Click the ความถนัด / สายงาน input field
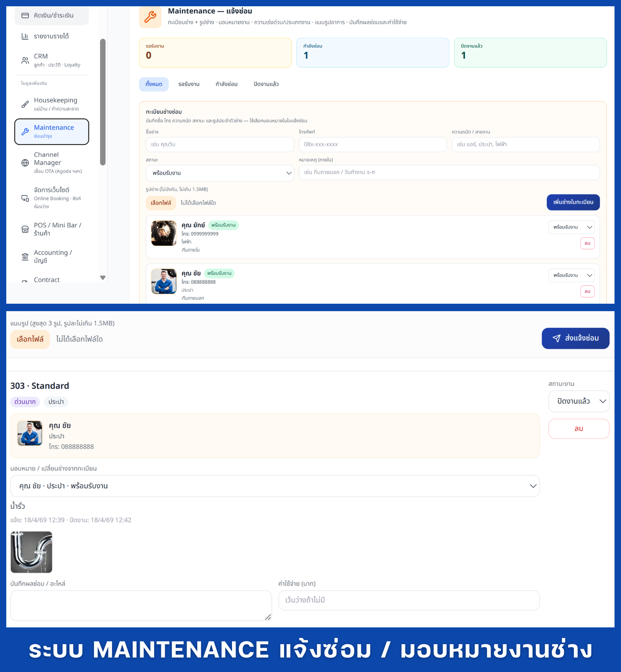This screenshot has width=621, height=672. [526, 144]
